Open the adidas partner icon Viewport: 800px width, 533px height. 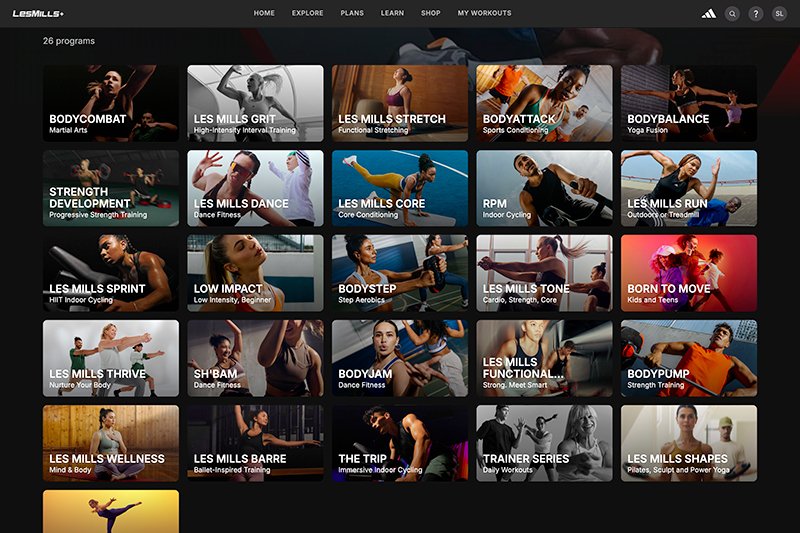tap(709, 14)
